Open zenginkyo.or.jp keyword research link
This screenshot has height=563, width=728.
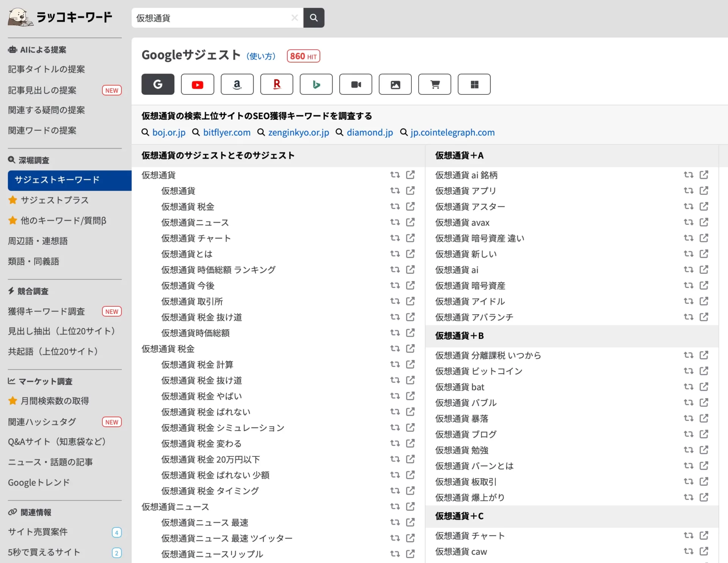(x=298, y=132)
